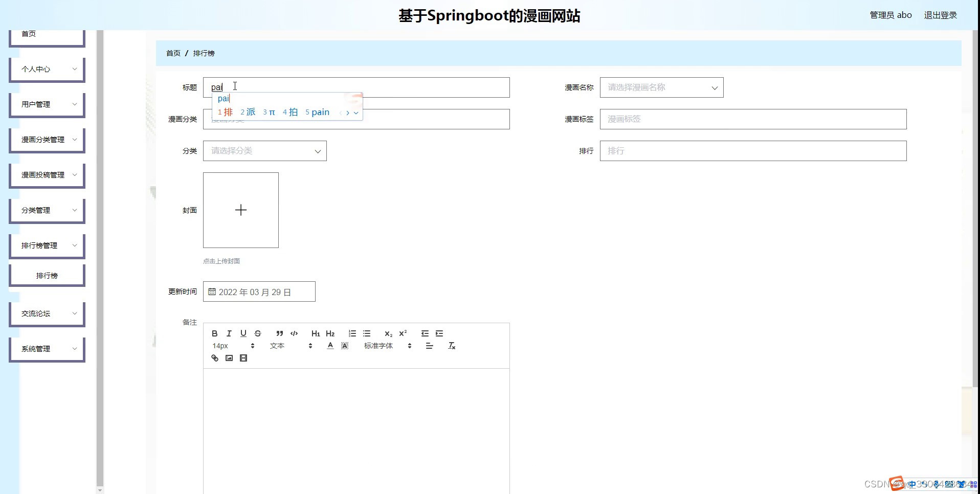This screenshot has height=494, width=980.
Task: Collapse the 排行榜管理 sidebar menu
Action: [x=47, y=245]
